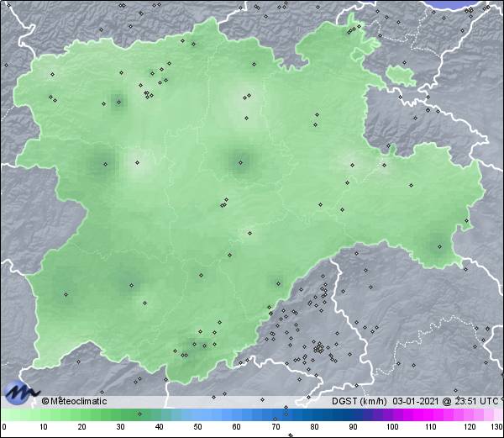The image size is (504, 438).
Task: Click the scale label 60
Action: pos(237,427)
